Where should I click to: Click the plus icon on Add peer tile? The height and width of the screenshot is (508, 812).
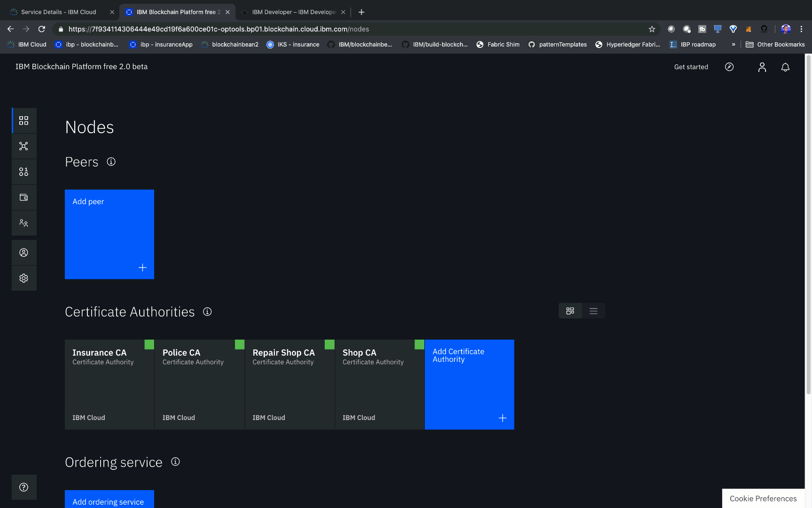(x=142, y=268)
